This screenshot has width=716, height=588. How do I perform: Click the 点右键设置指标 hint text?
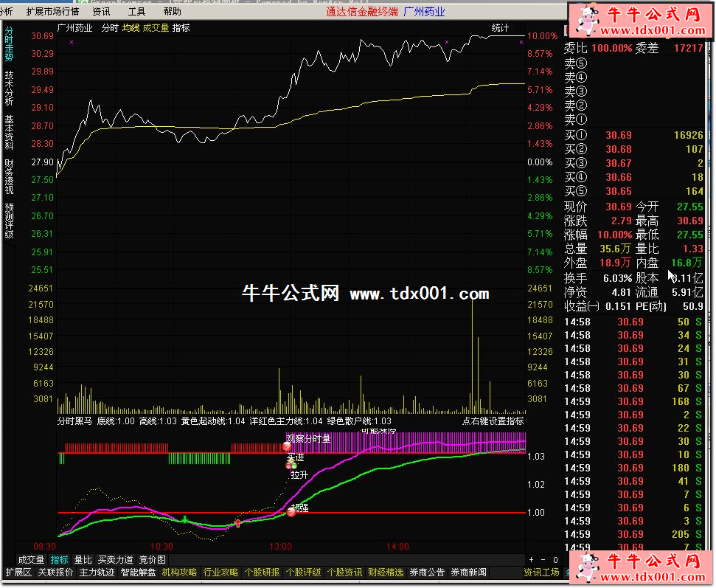coord(493,421)
